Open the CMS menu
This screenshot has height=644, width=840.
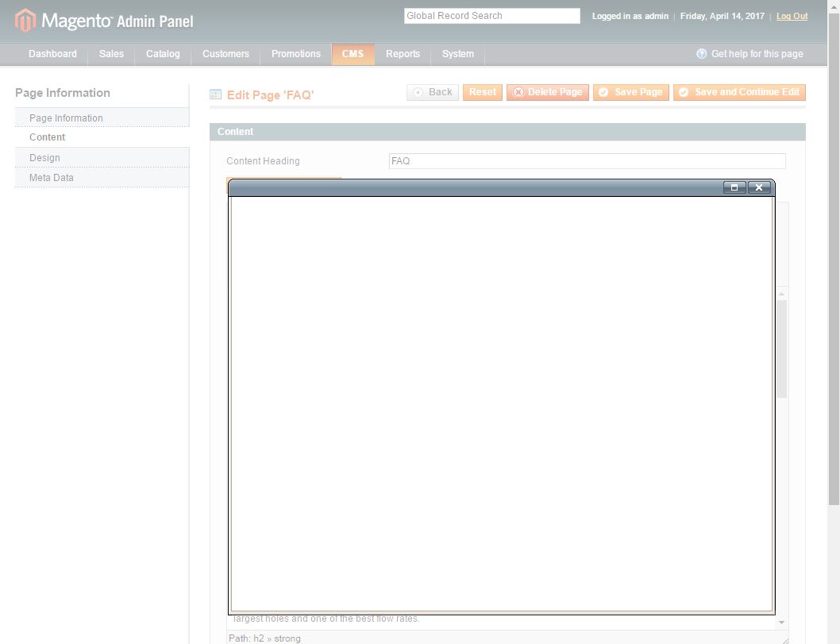pos(353,54)
